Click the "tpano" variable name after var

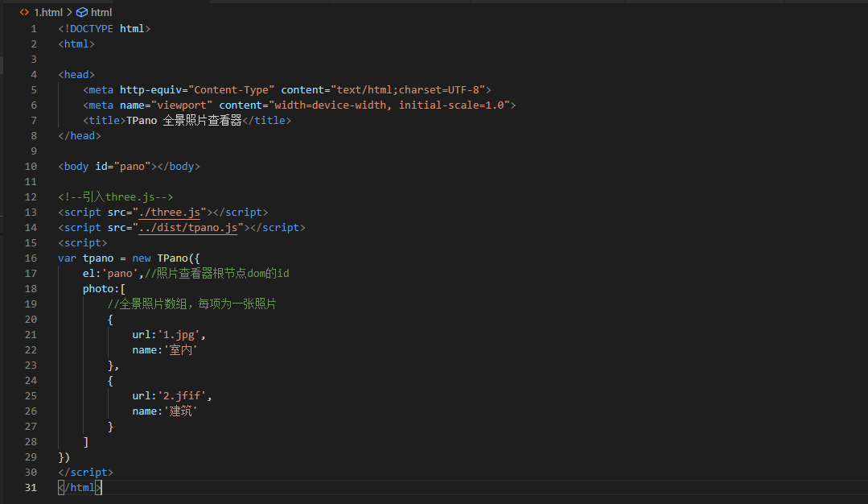[98, 258]
